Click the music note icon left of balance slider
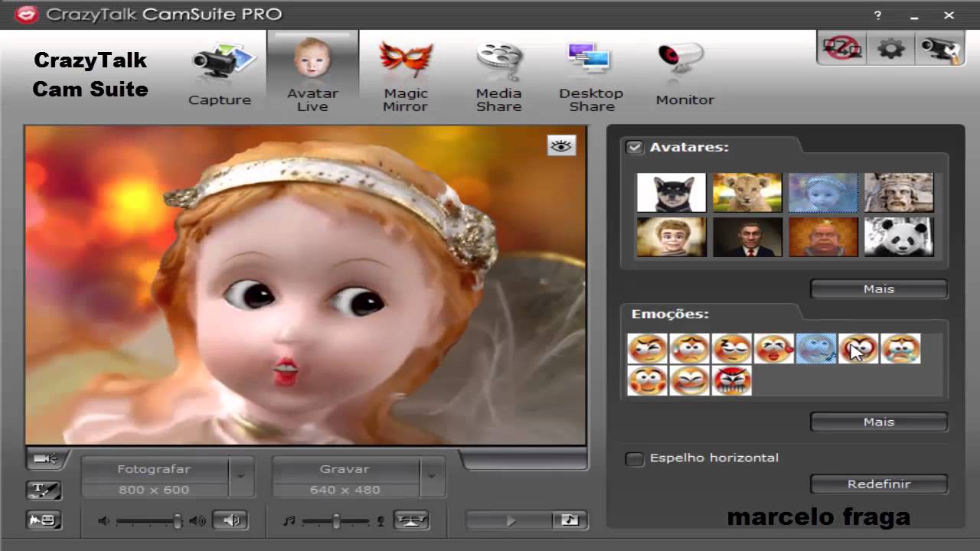980x551 pixels. pos(289,521)
